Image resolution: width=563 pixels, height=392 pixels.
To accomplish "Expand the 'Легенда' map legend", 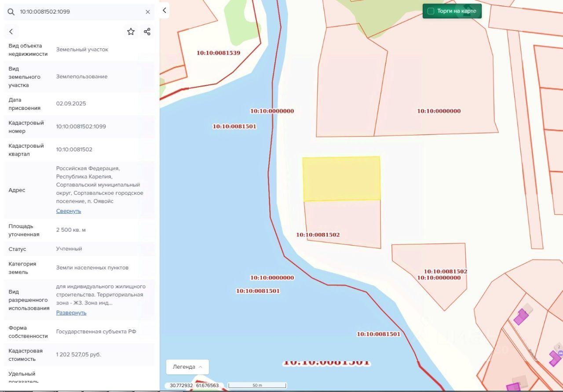I will coord(187,367).
